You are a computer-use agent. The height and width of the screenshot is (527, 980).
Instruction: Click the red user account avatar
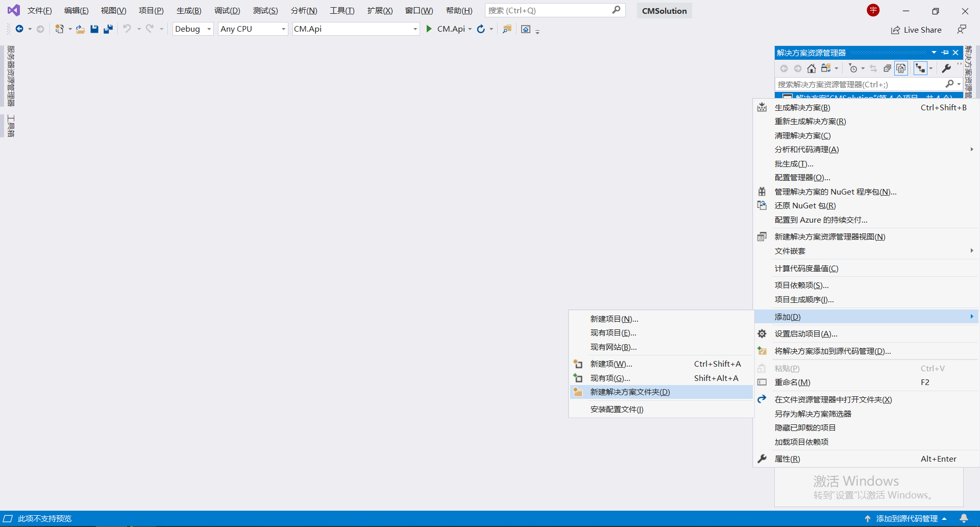pos(873,10)
